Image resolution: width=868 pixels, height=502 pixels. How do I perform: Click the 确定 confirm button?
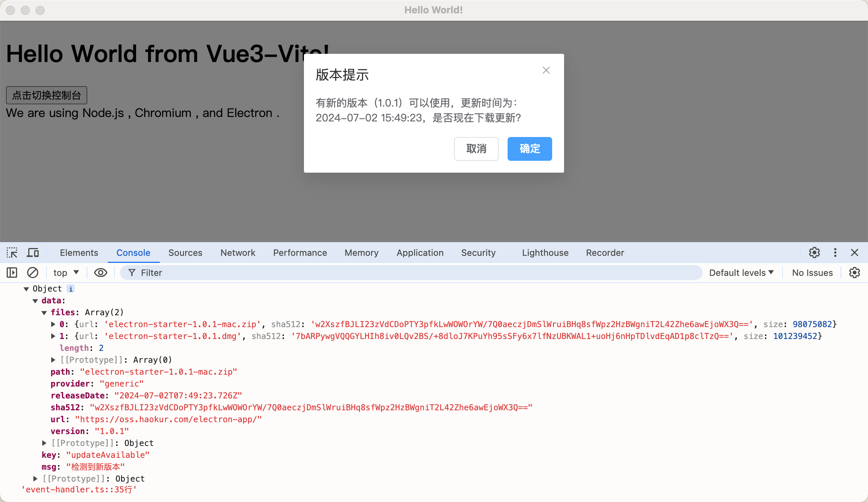529,149
